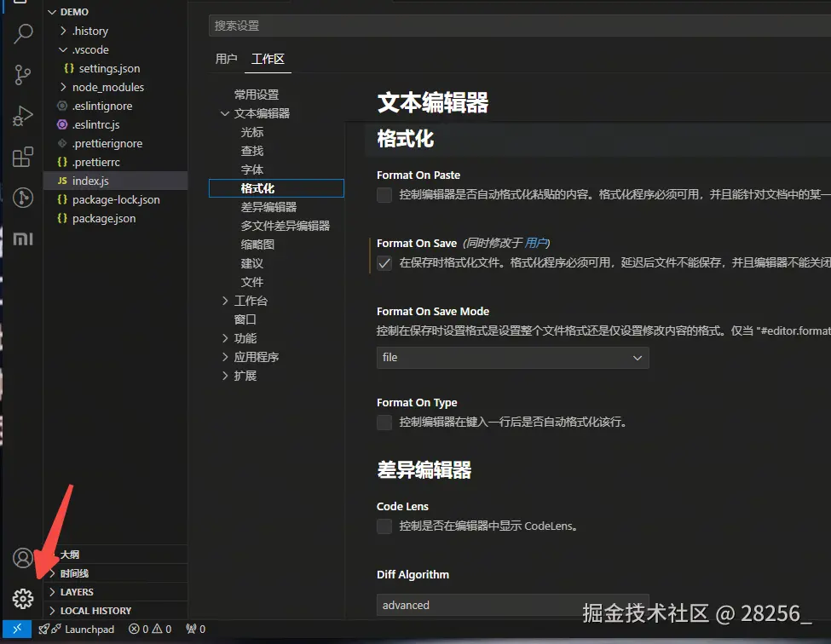
Task: Click the remote window status bar icon
Action: (x=17, y=629)
